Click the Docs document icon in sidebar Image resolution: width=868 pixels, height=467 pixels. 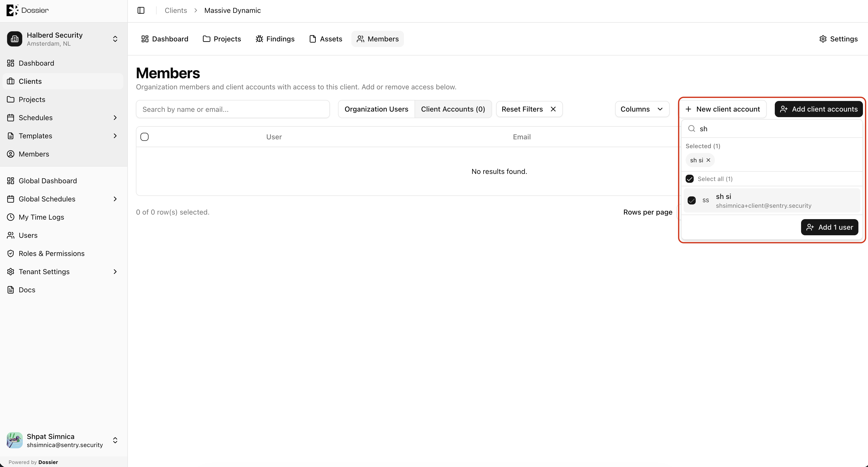[x=11, y=290]
